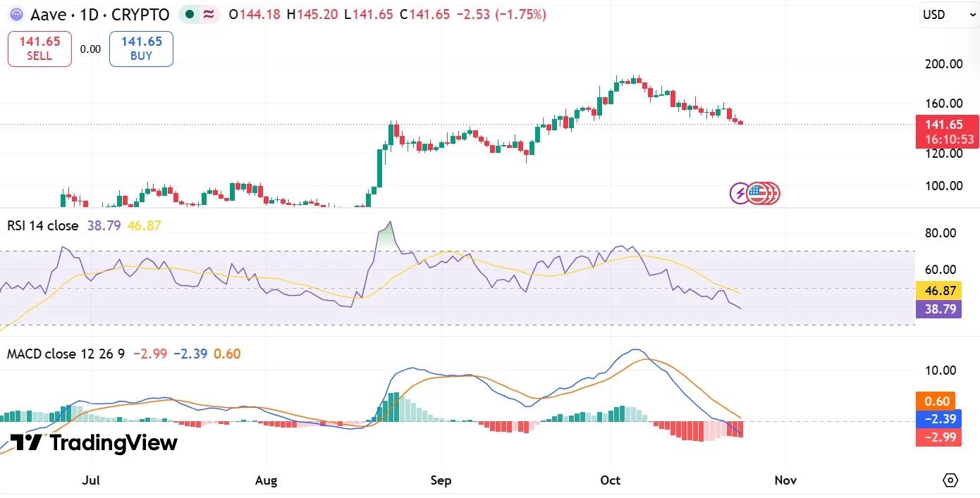Click the 60.00 RSI axis label
The image size is (980, 498).
tap(940, 270)
